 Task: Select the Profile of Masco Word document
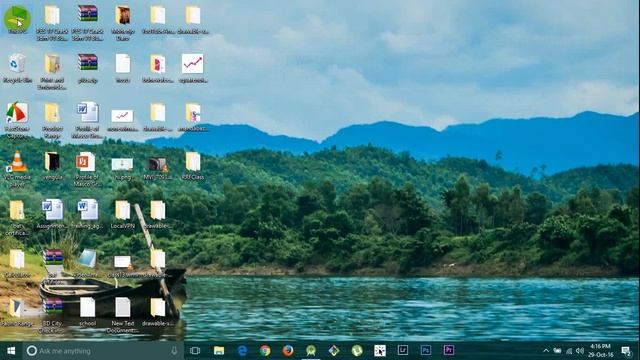click(87, 120)
